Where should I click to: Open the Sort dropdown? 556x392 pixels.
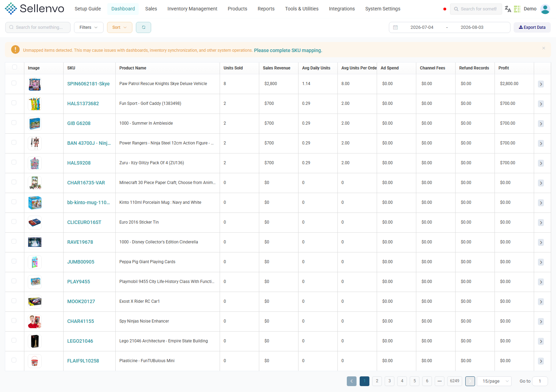120,27
